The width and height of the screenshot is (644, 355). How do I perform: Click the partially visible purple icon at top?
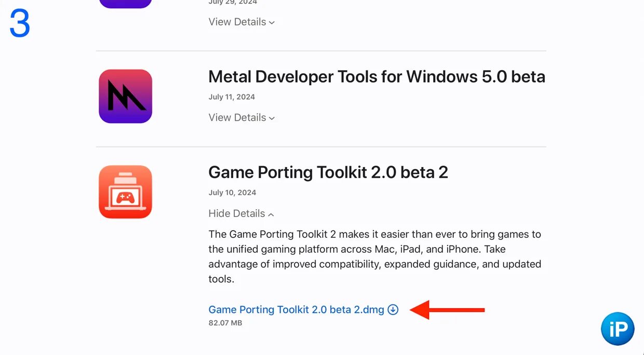[x=125, y=3]
